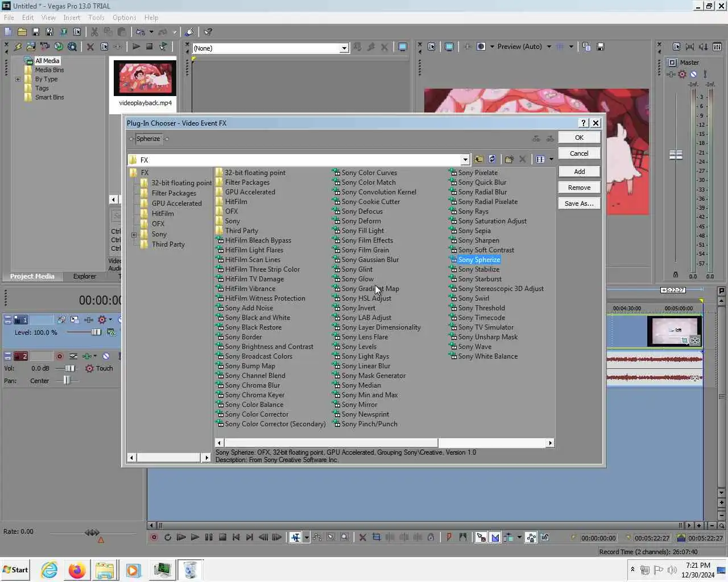Expand the By Type node in Project Media
Image resolution: width=728 pixels, height=582 pixels.
coord(18,80)
